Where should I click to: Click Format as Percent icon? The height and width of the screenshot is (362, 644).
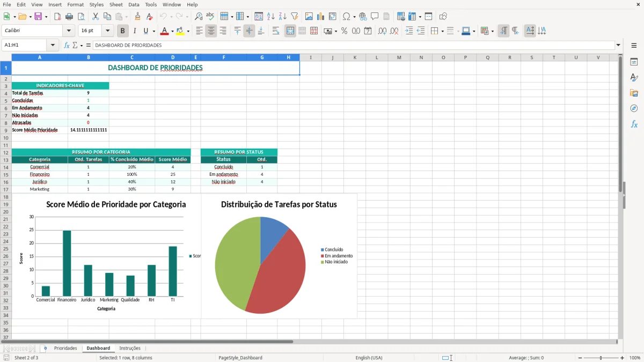[x=344, y=31]
